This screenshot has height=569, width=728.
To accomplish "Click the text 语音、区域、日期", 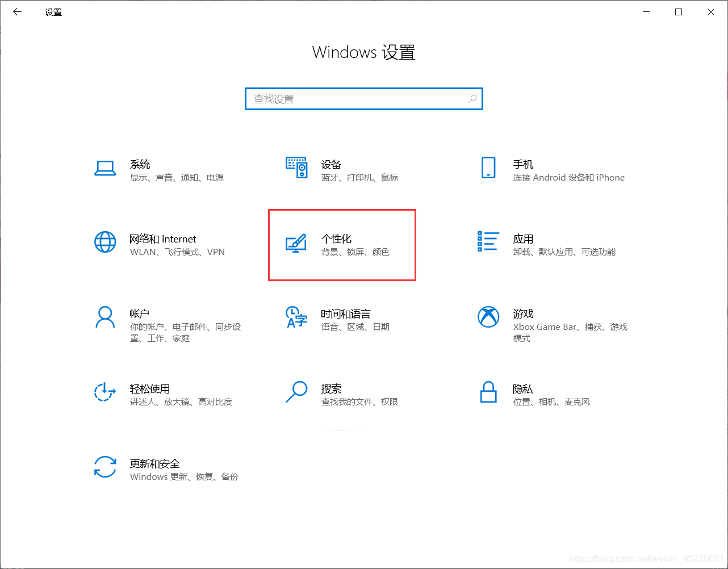I will [x=355, y=327].
